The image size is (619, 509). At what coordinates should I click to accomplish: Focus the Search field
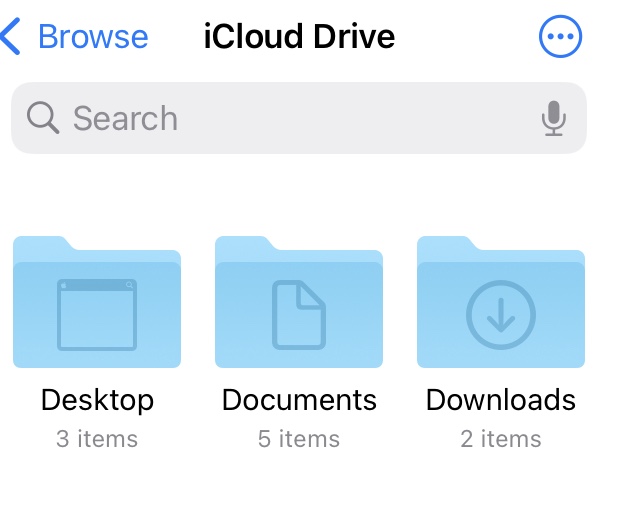pos(299,118)
